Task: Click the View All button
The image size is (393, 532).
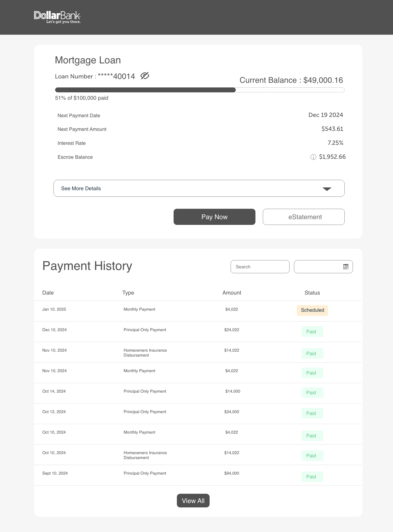Action: coord(193,501)
